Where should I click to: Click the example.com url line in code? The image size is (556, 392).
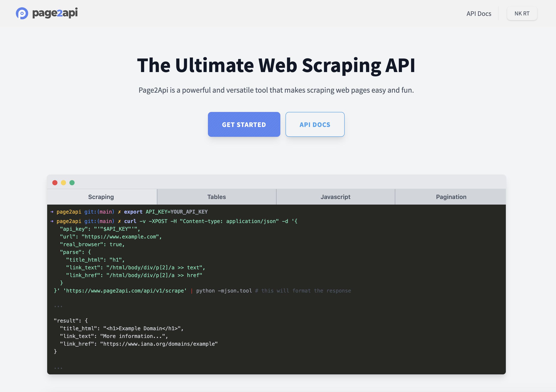coord(111,237)
